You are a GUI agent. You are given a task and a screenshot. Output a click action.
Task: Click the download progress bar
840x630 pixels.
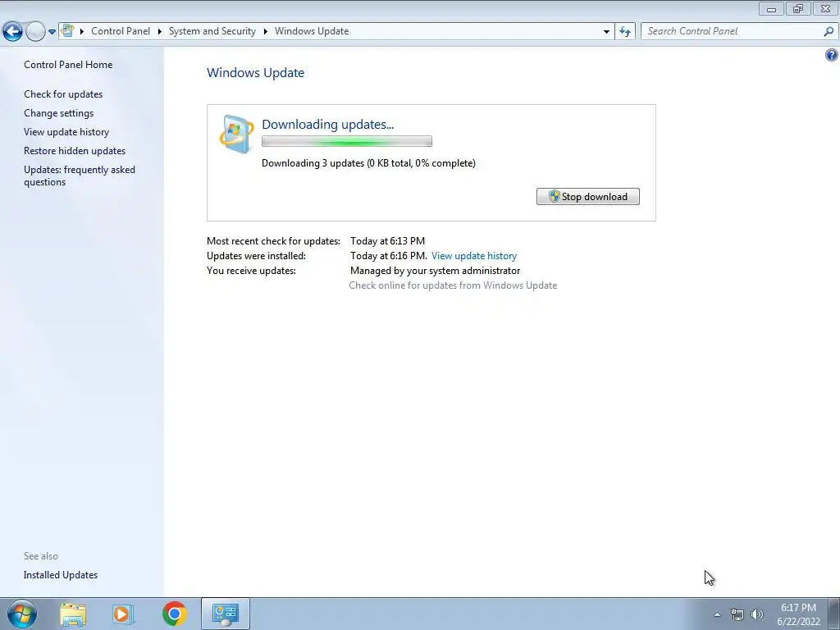tap(347, 141)
